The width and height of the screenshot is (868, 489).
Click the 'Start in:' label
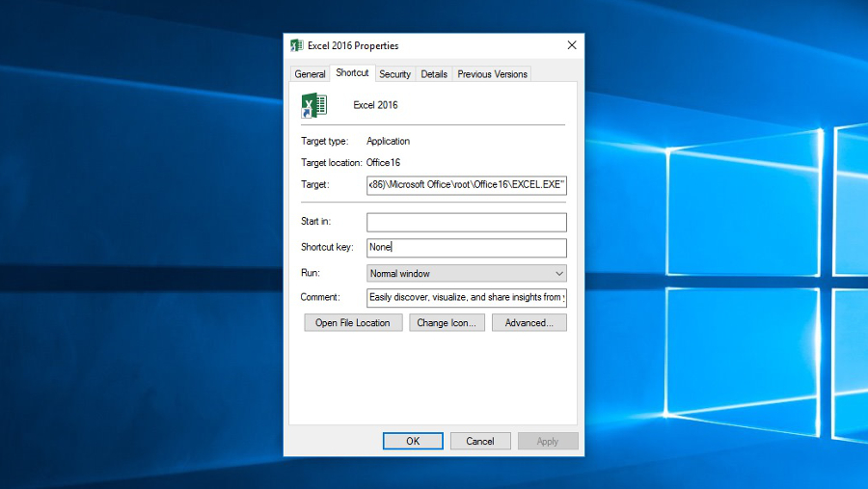316,222
